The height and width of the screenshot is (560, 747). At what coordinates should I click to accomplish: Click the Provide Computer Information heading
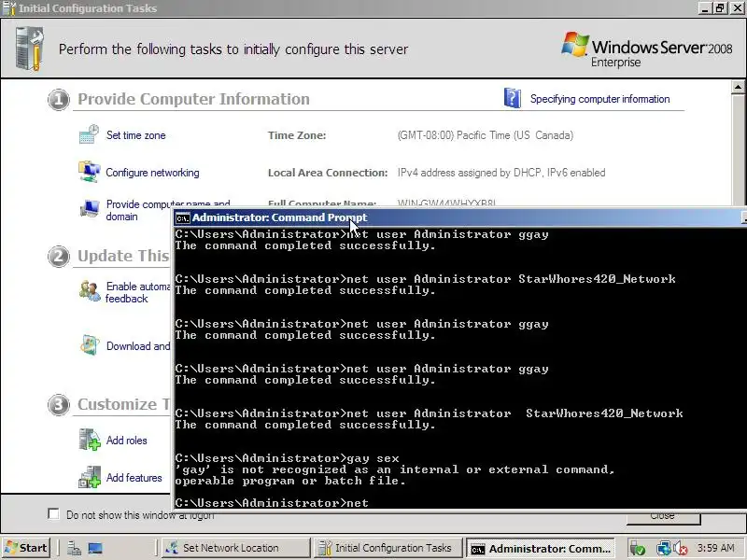(x=193, y=99)
